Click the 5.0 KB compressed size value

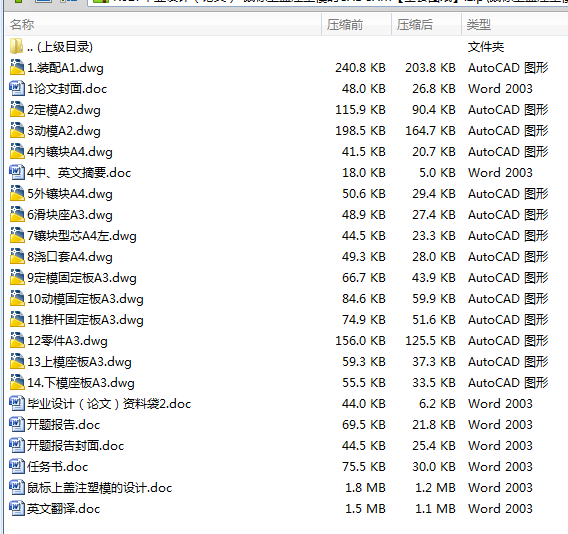click(x=438, y=173)
